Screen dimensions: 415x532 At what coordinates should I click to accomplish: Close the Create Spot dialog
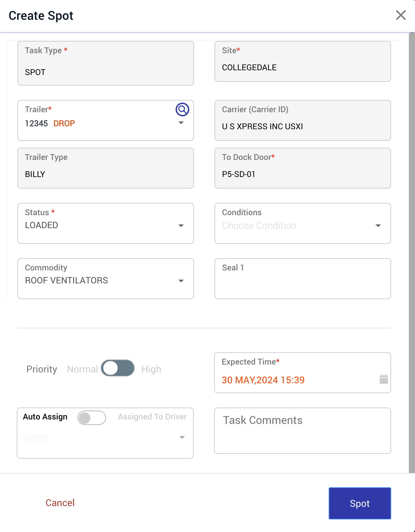coord(401,15)
